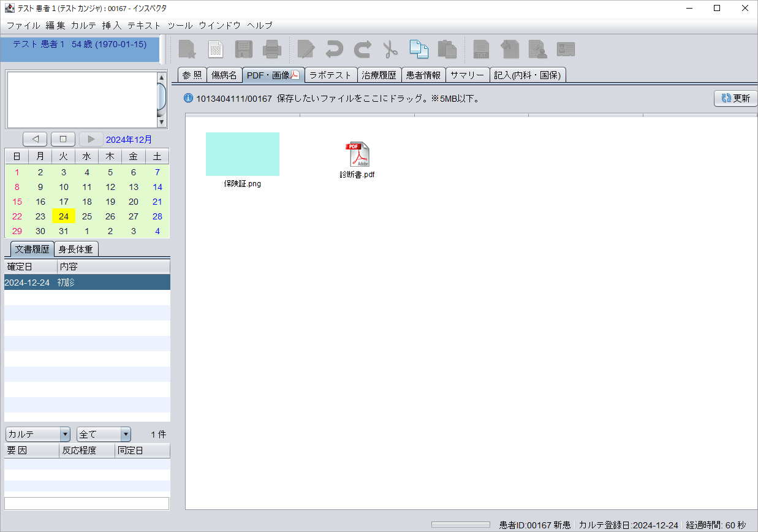Click the undo arrow icon
758x532 pixels.
click(x=334, y=49)
